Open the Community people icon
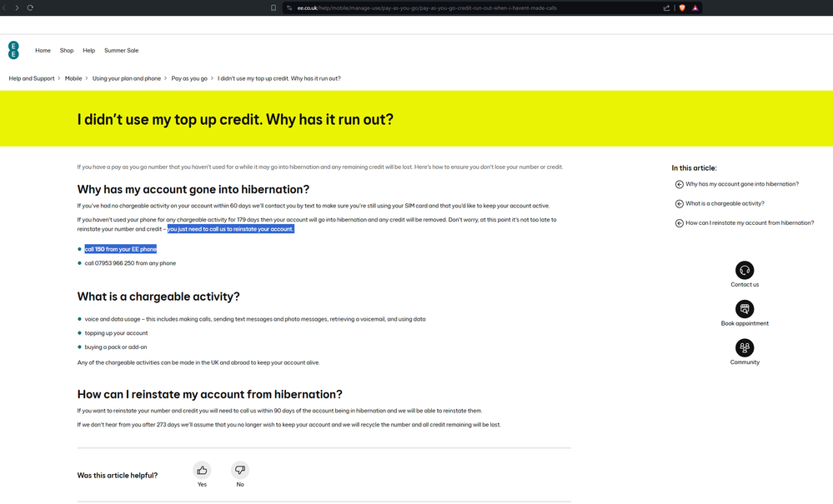This screenshot has width=833, height=504. (745, 347)
